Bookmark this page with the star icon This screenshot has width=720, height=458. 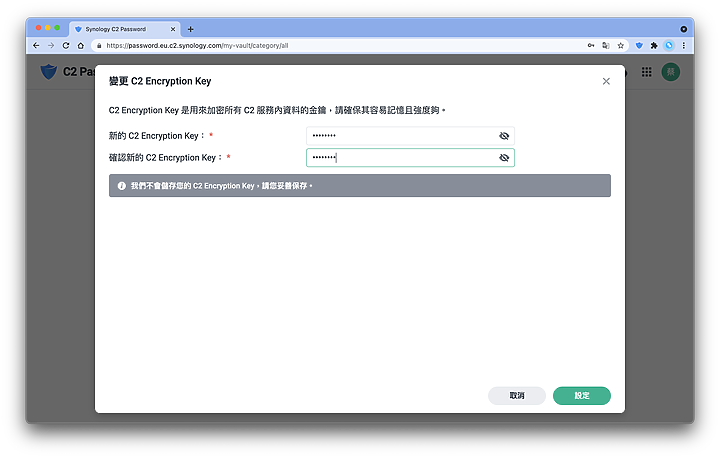(x=621, y=45)
